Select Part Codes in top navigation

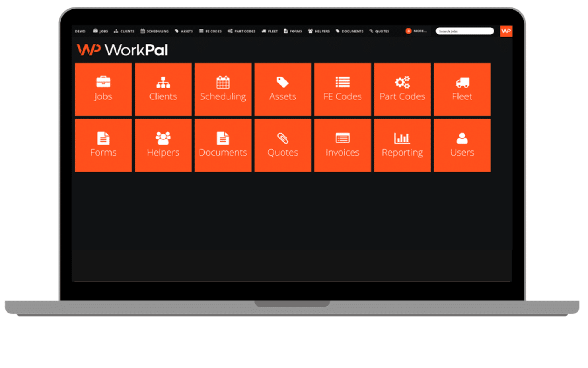point(242,31)
